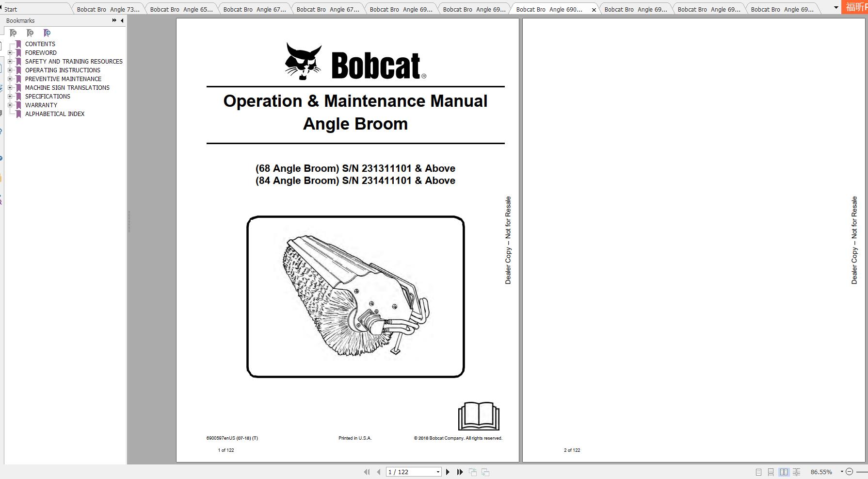
Task: Open the CONTENTS bookmark
Action: click(x=40, y=44)
